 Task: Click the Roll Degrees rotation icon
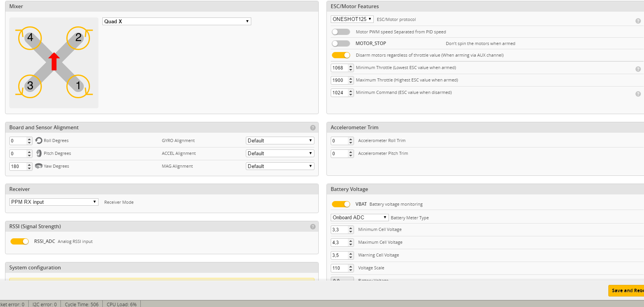[39, 140]
